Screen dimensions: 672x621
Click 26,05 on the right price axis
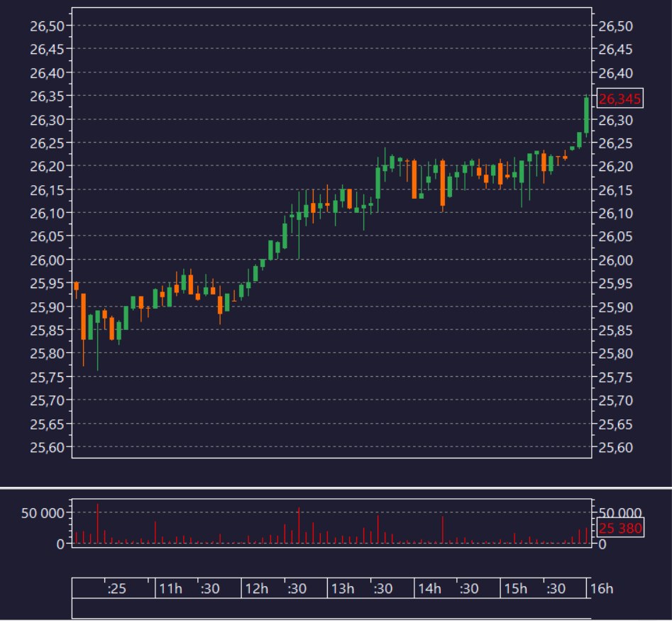click(615, 236)
